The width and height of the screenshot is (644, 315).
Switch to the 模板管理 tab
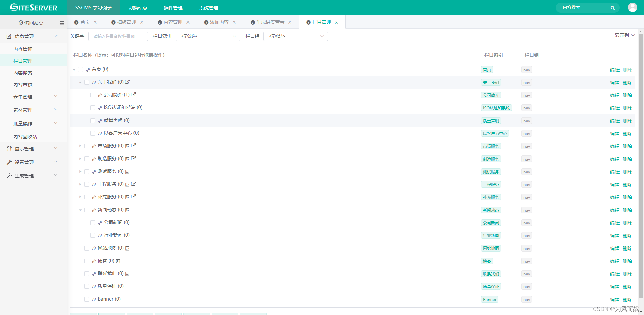coord(127,22)
